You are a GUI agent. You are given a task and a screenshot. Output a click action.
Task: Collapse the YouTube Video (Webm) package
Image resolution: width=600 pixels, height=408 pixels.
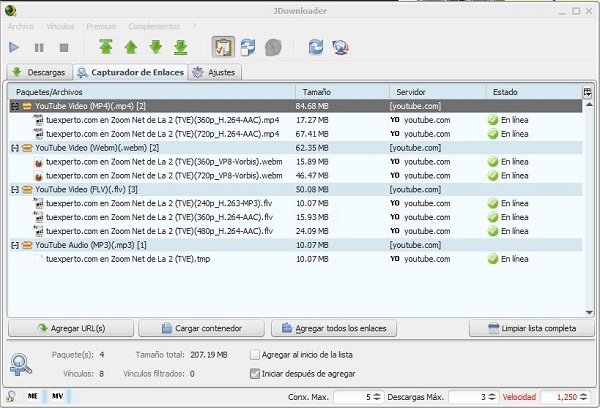[x=15, y=147]
